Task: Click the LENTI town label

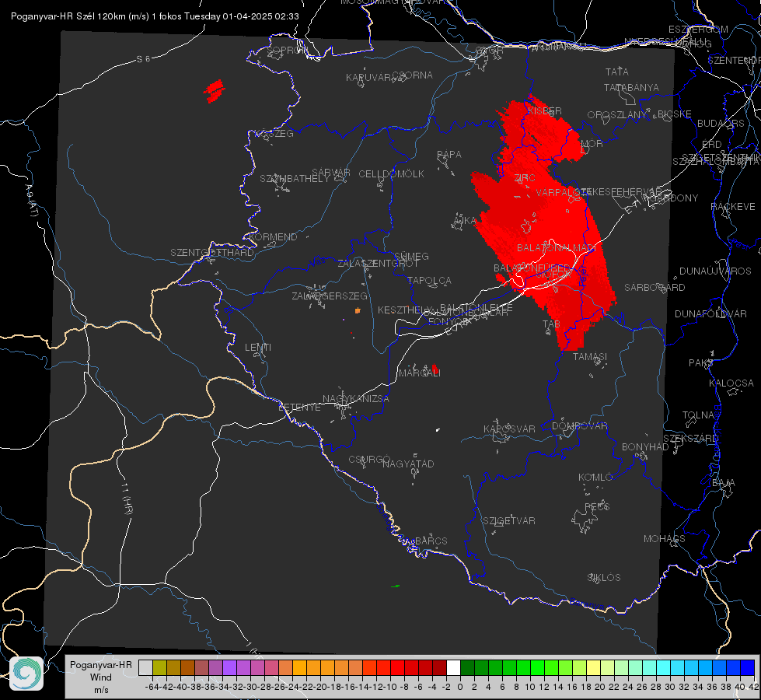Action: click(258, 348)
